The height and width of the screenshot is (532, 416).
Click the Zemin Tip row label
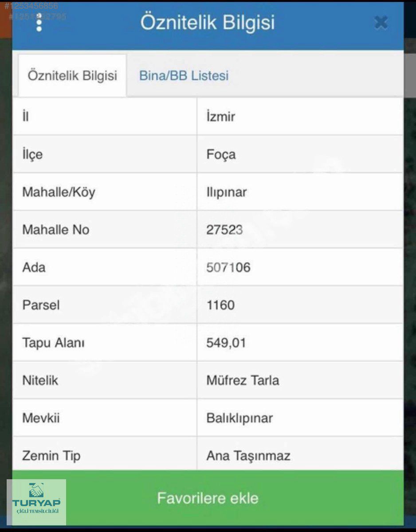51,455
